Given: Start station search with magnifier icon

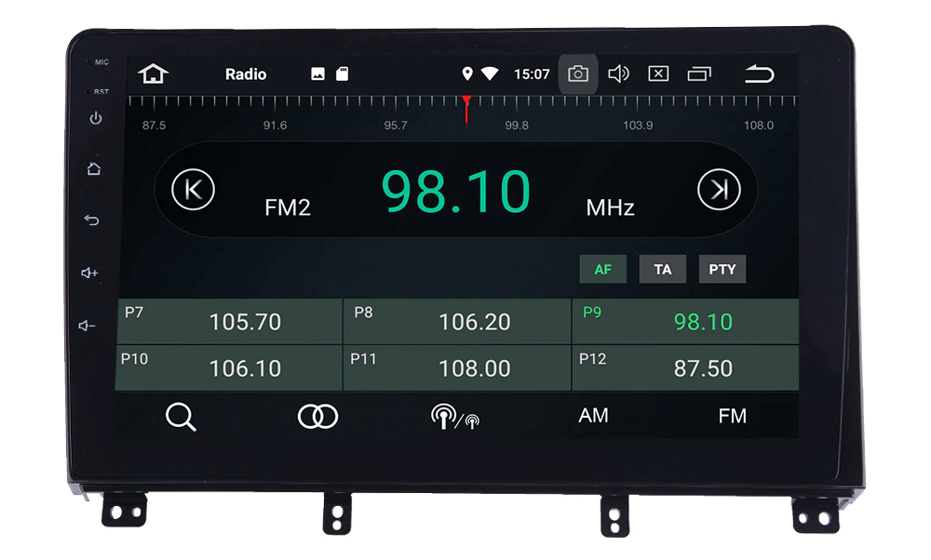Looking at the screenshot, I should [x=181, y=416].
